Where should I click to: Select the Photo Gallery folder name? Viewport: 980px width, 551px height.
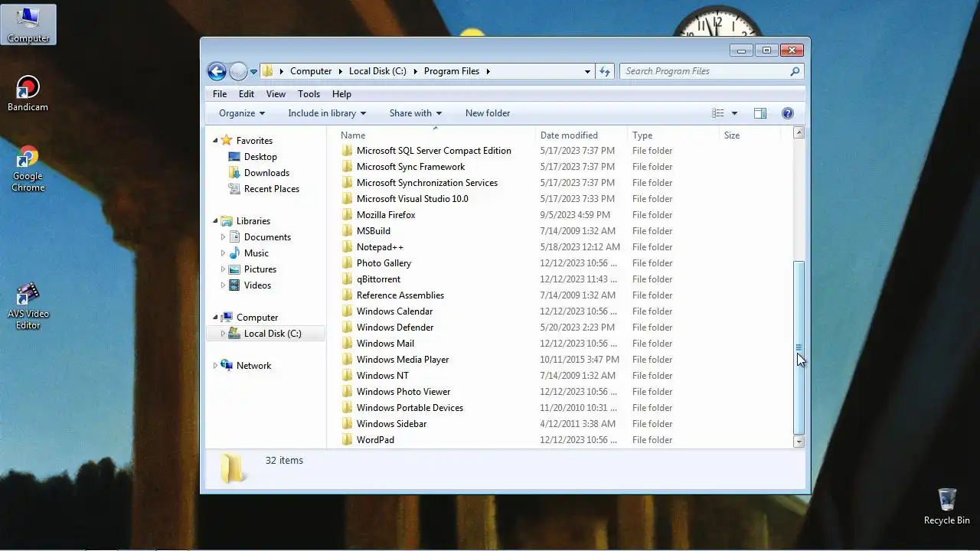pos(384,263)
